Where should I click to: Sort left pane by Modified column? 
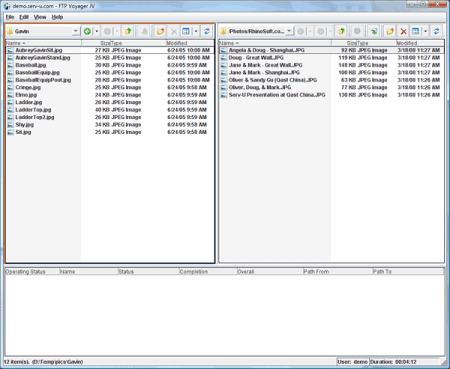[x=190, y=43]
